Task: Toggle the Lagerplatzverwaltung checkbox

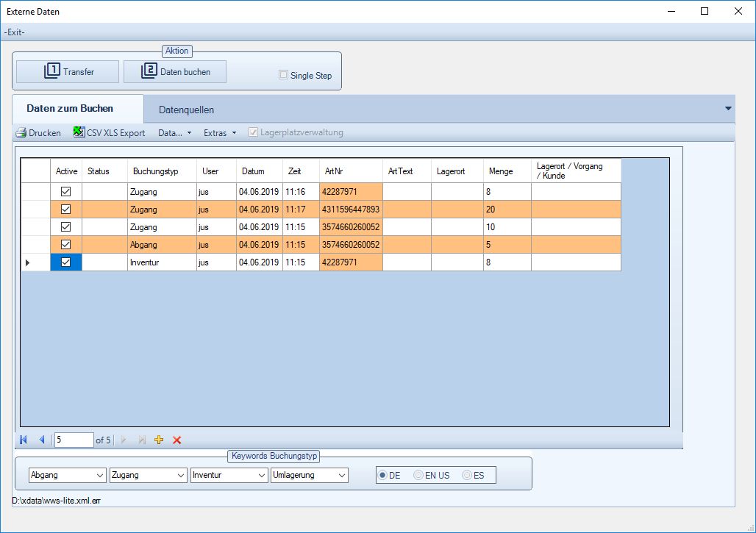Action: coord(253,132)
